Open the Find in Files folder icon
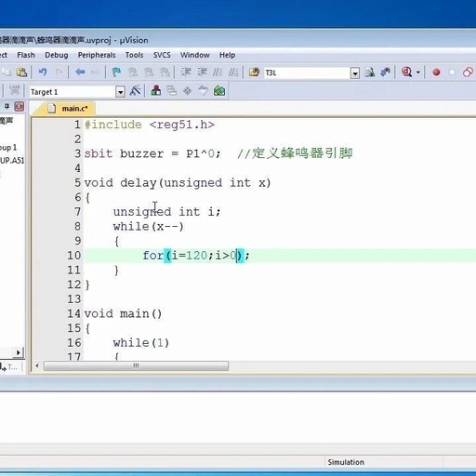This screenshot has height=476, width=476. coord(254,73)
